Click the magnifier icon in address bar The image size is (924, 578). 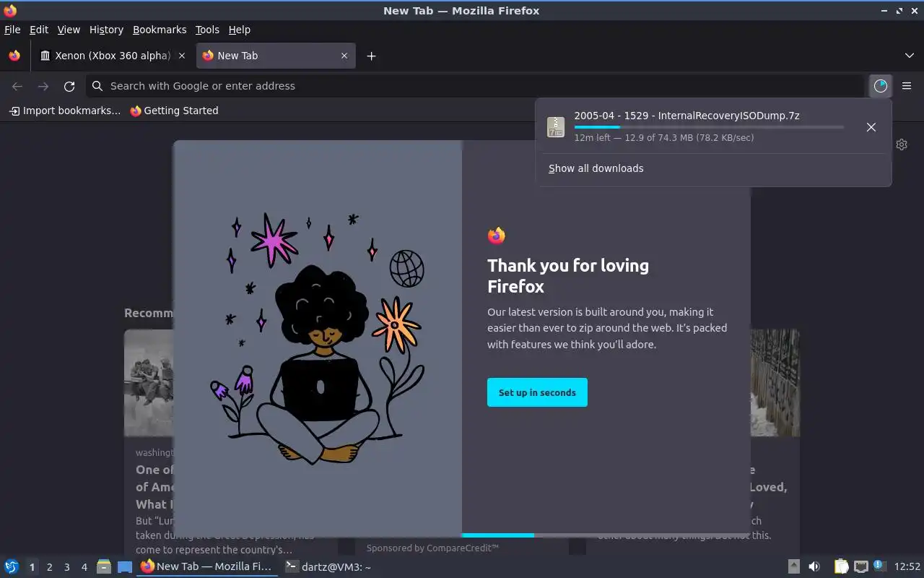pos(97,86)
